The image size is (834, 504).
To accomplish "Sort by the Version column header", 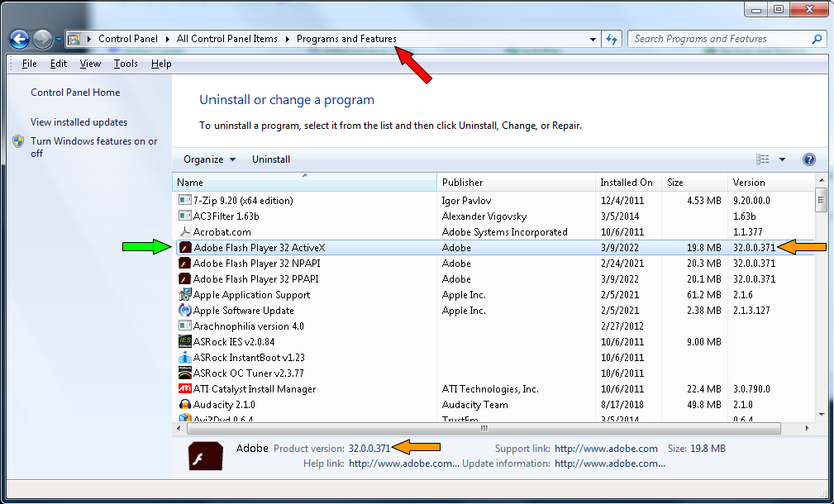I will point(771,183).
